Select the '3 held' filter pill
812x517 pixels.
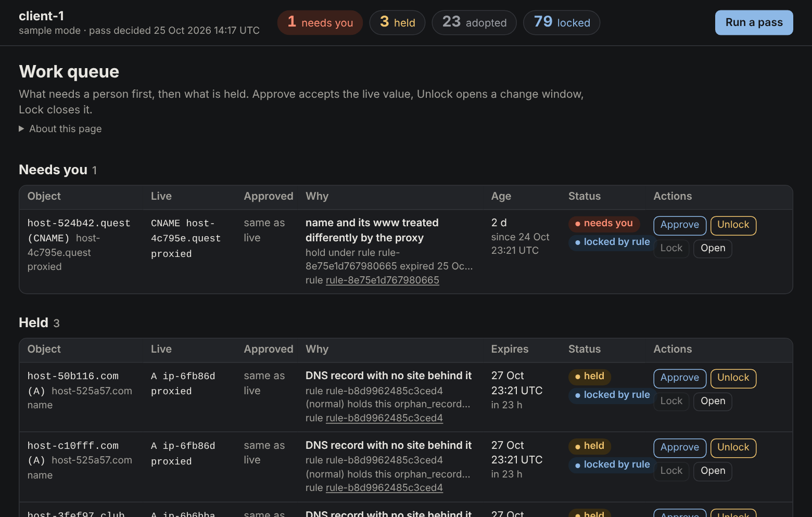pos(397,23)
